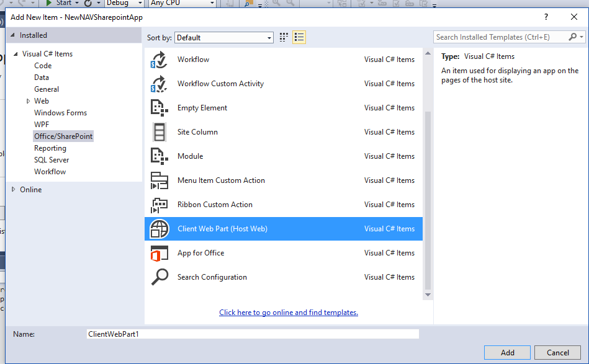Select the "Empty Element" template name
589x364 pixels.
click(202, 108)
